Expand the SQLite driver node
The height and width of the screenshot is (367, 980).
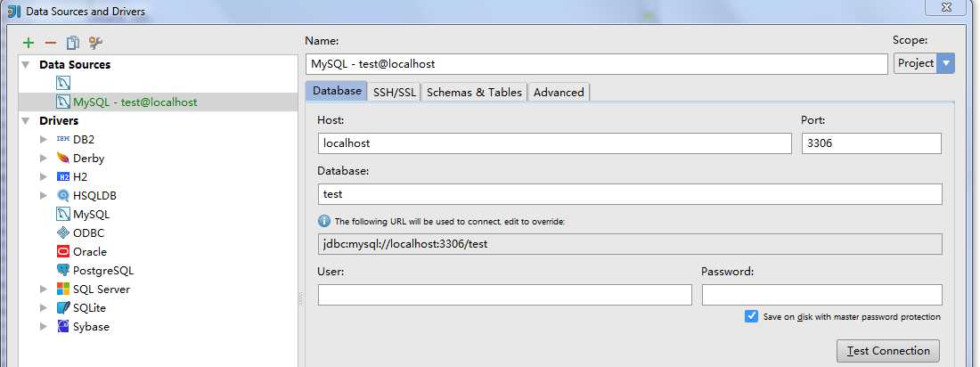(x=43, y=307)
